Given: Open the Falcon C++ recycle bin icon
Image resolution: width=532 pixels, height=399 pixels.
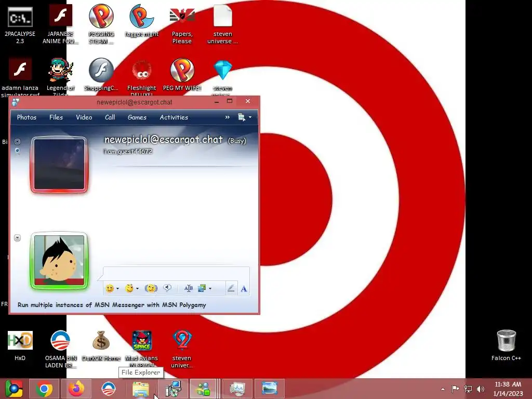Looking at the screenshot, I should [x=506, y=345].
